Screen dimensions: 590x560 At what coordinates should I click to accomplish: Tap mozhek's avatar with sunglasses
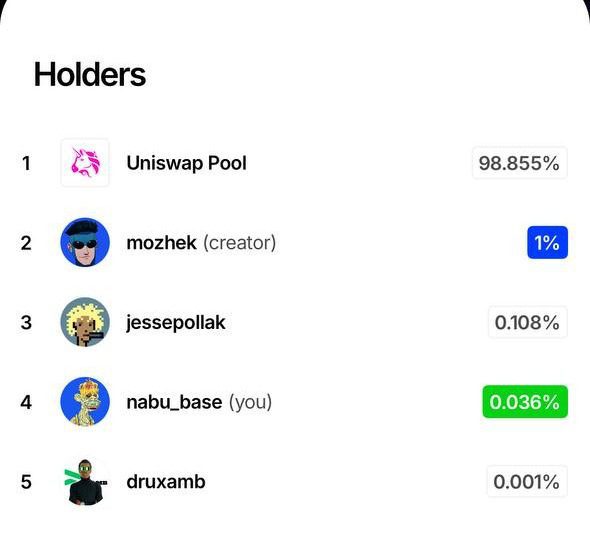tap(85, 243)
